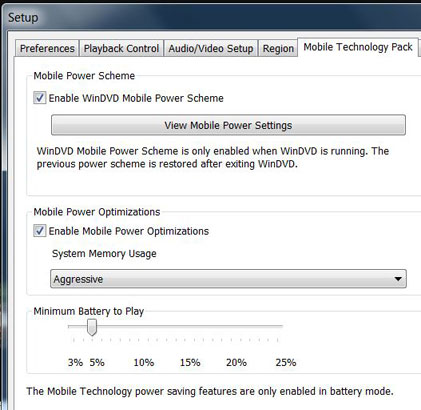
Task: Go to the Audio/Video Setup tab
Action: click(211, 48)
